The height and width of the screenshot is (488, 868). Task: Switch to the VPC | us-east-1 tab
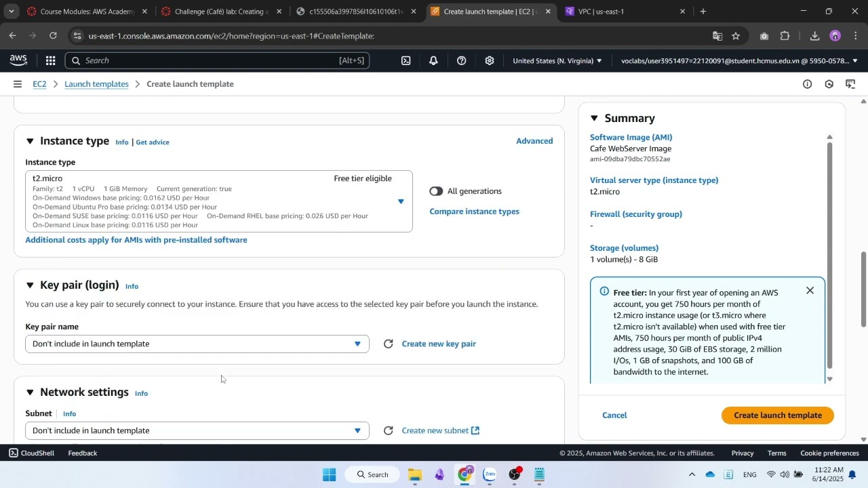point(625,12)
